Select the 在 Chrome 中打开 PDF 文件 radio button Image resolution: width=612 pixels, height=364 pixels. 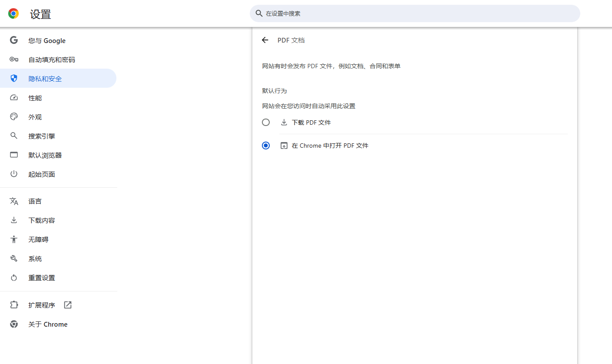coord(266,146)
